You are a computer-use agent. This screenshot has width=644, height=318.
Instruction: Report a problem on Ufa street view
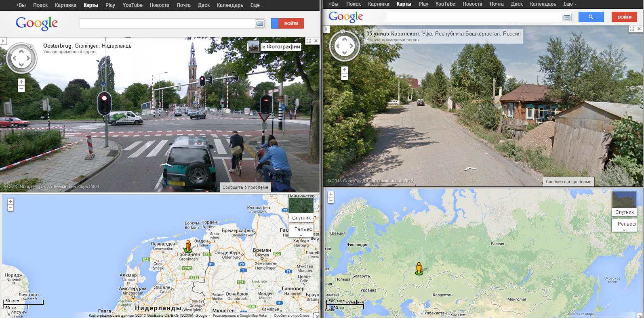(x=568, y=182)
